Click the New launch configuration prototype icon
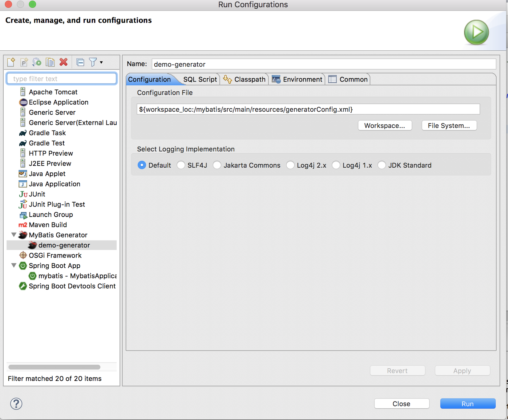This screenshot has height=420, width=508. point(24,62)
